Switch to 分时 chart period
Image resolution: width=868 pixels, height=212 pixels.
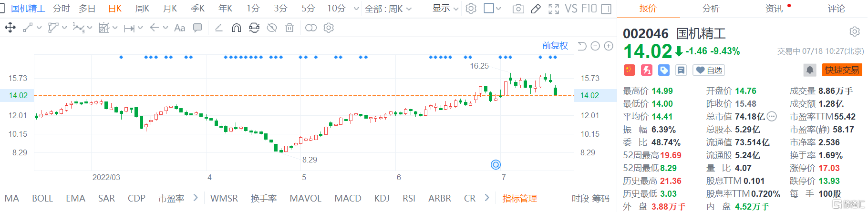pyautogui.click(x=62, y=9)
